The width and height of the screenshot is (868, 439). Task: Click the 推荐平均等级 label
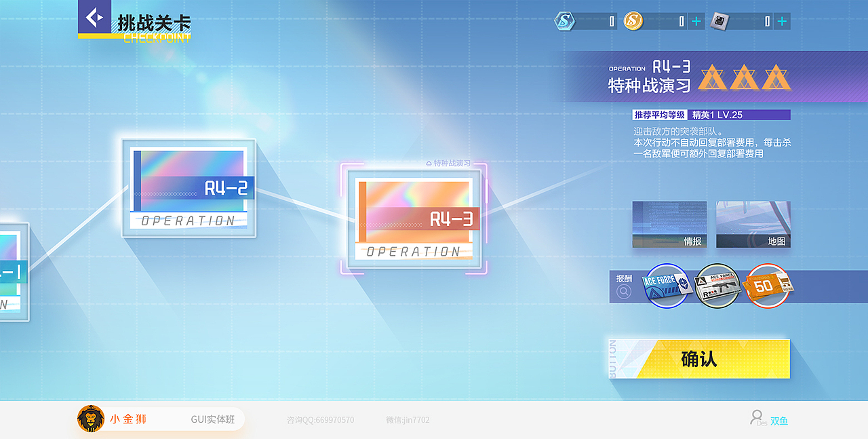(660, 115)
